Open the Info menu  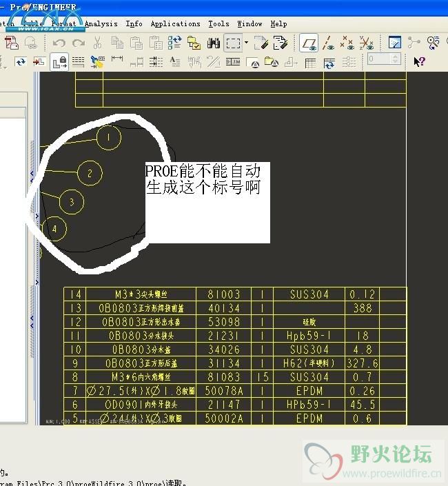point(134,24)
